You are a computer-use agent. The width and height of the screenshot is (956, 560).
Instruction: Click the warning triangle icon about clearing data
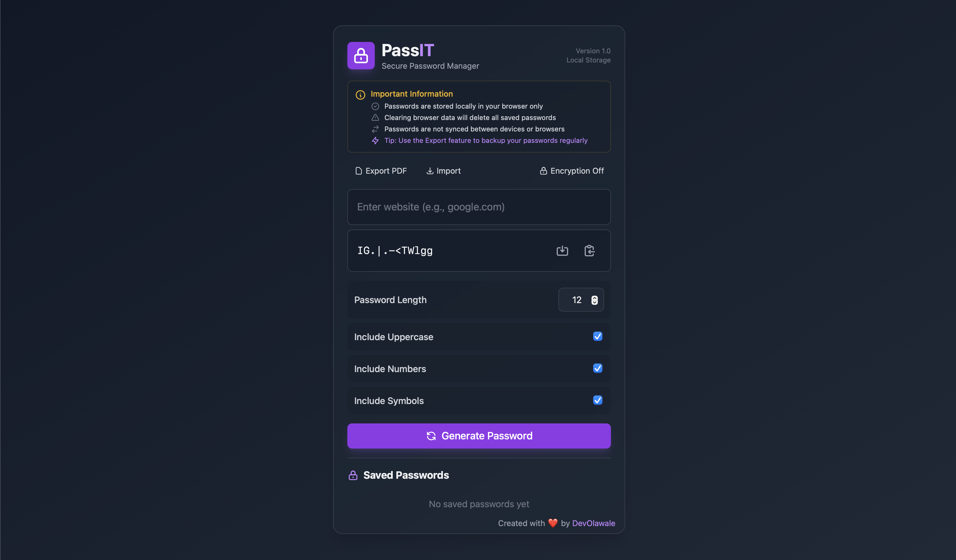(375, 117)
